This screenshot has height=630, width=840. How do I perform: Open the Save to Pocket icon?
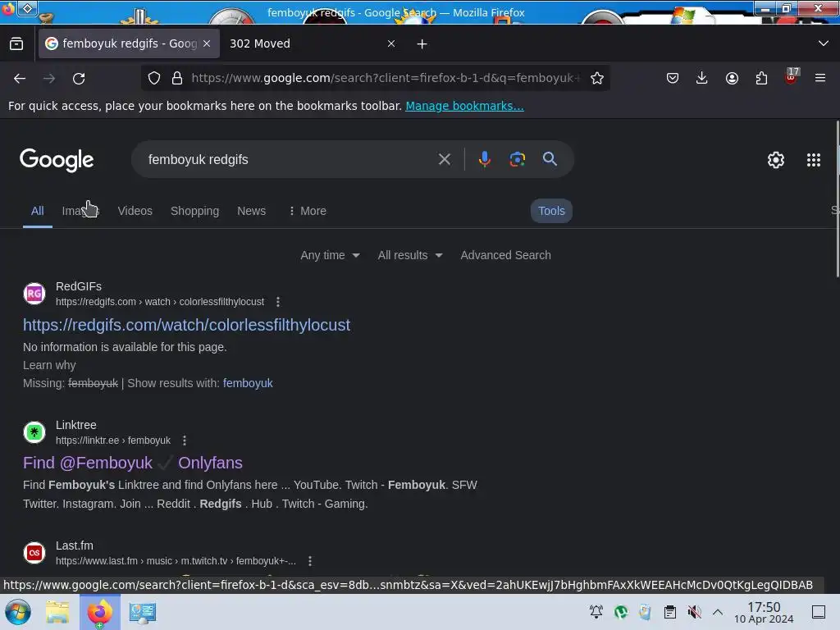(673, 78)
